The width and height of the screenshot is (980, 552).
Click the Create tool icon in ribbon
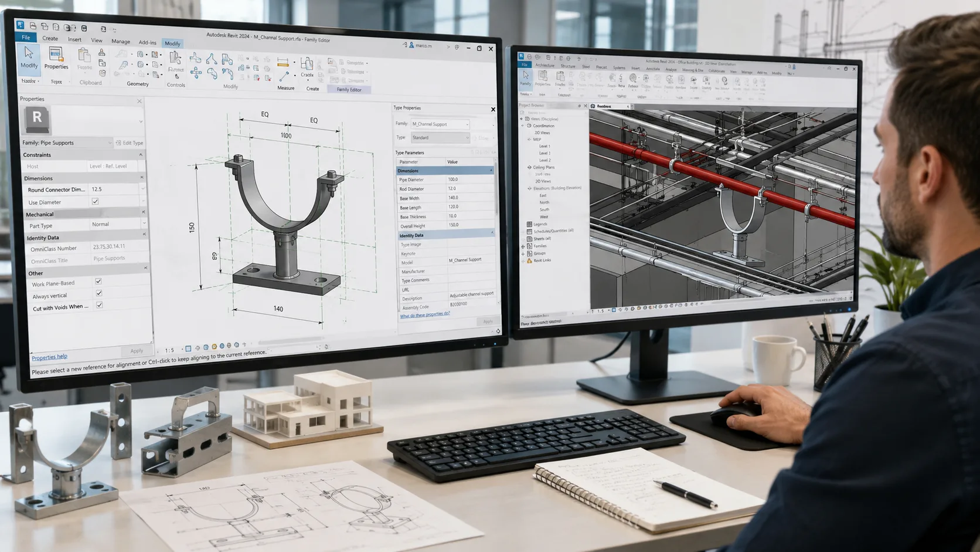click(307, 63)
